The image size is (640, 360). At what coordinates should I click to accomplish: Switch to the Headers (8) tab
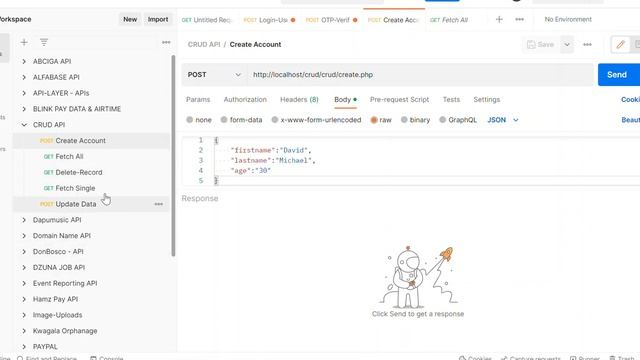tap(299, 100)
